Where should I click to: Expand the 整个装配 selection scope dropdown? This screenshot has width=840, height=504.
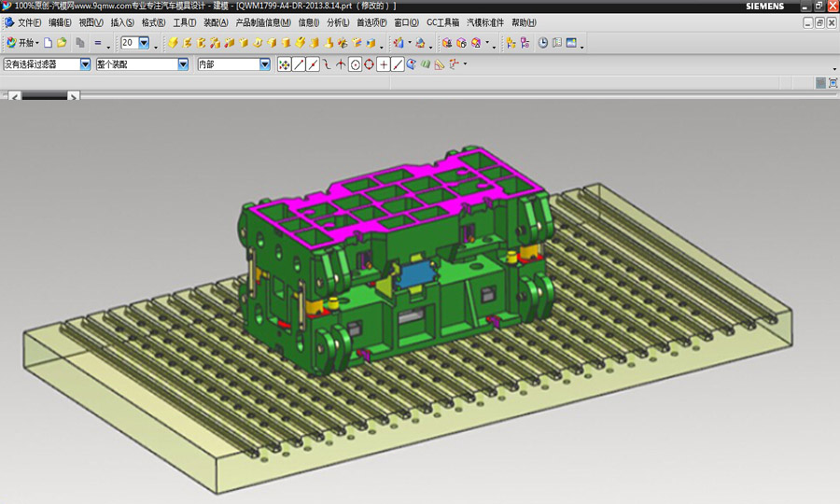click(183, 64)
